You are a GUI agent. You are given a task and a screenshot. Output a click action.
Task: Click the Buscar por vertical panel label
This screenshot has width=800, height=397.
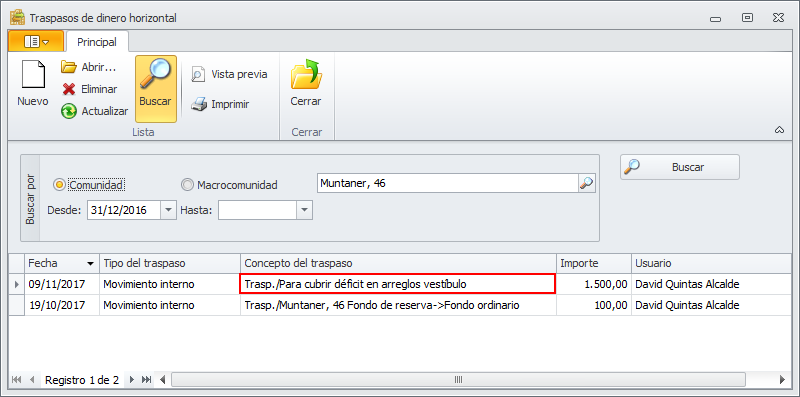coord(30,198)
